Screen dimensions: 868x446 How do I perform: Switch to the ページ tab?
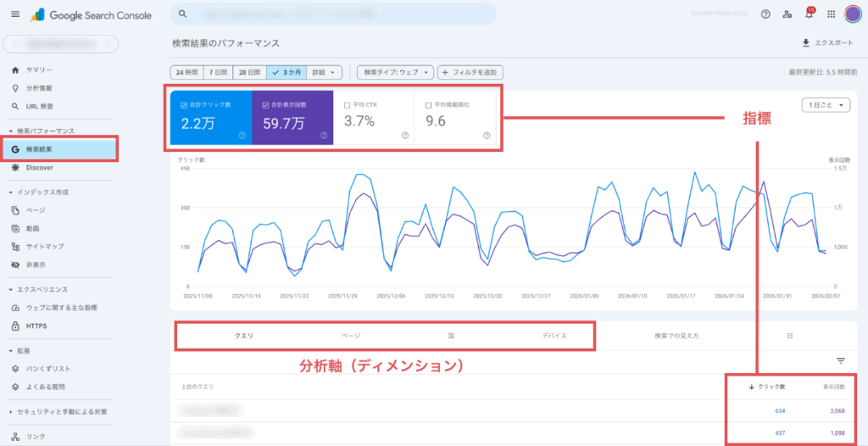(350, 336)
